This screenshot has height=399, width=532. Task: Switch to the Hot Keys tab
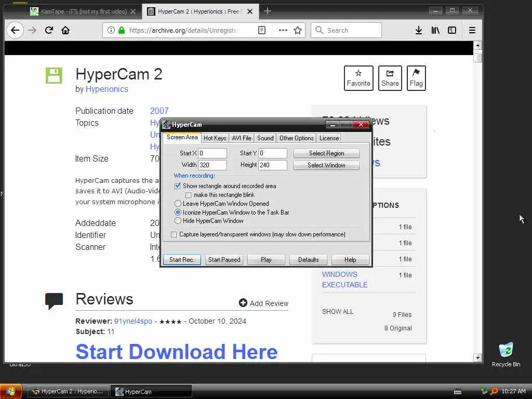(215, 138)
